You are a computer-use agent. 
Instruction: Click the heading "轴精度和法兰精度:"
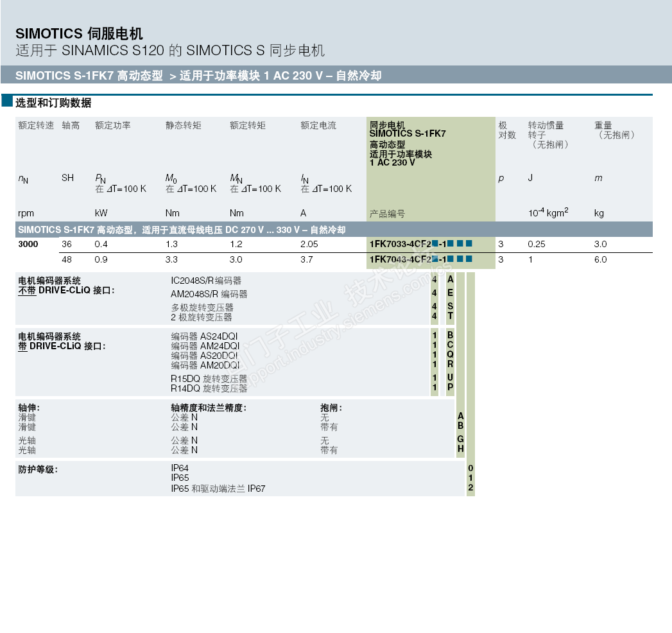click(209, 408)
